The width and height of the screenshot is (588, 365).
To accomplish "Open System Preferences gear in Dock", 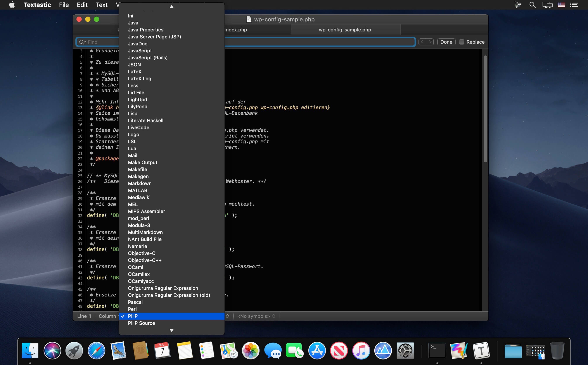I will coord(405,350).
